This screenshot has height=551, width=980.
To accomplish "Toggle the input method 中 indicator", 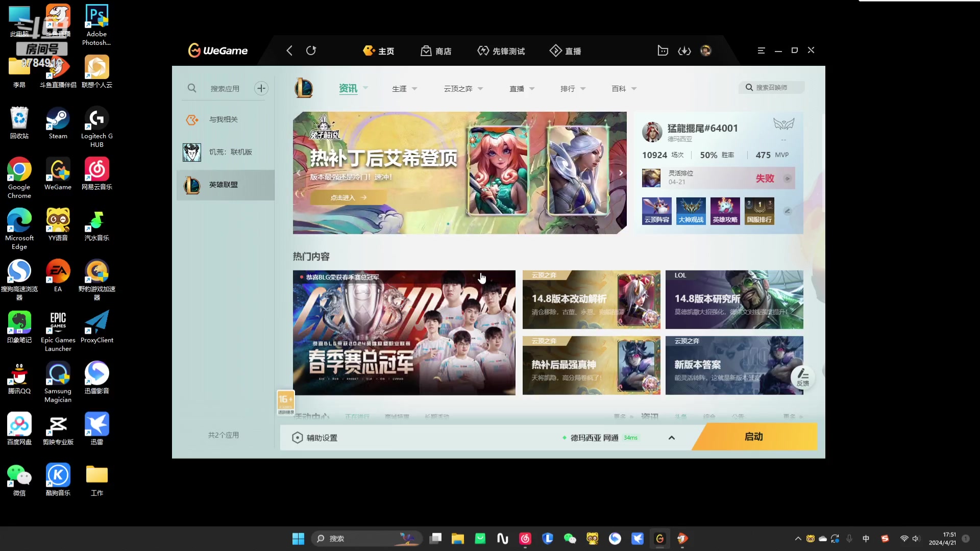I will (x=866, y=539).
